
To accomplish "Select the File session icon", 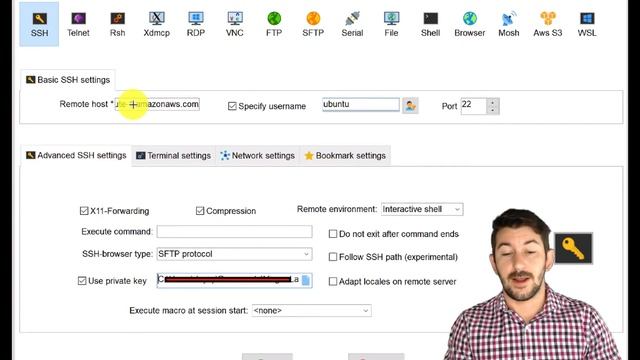I will pos(391,24).
